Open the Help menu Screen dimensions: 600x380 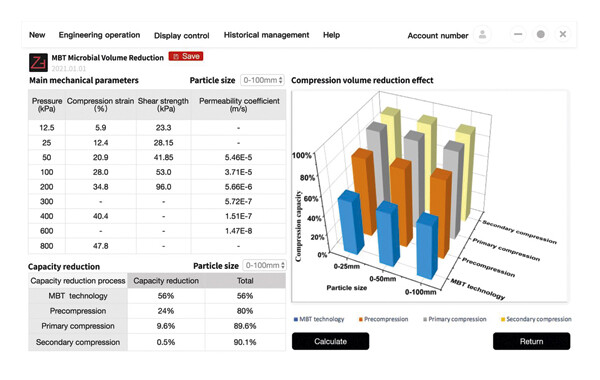[x=331, y=35]
